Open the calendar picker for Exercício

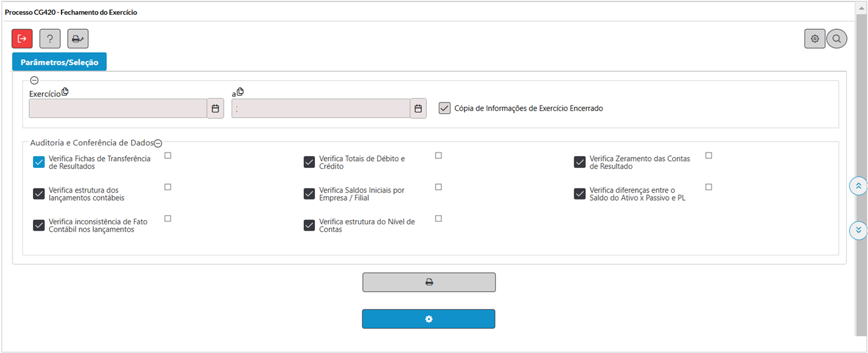click(216, 109)
